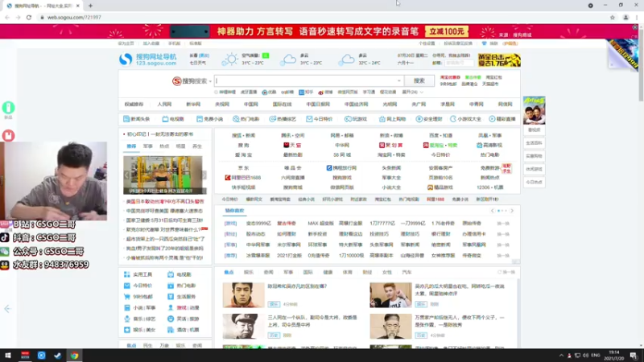Click the 知乎 shortcut icon under search box
644x362 pixels.
point(301,93)
